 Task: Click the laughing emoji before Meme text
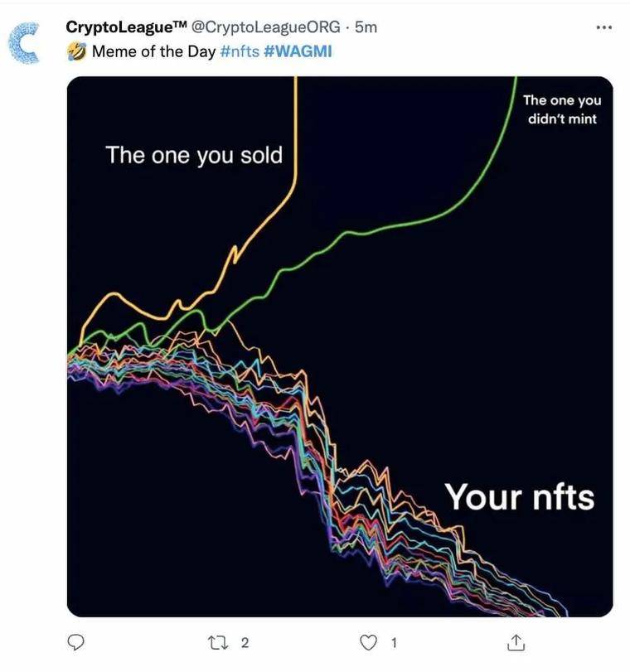tap(77, 51)
